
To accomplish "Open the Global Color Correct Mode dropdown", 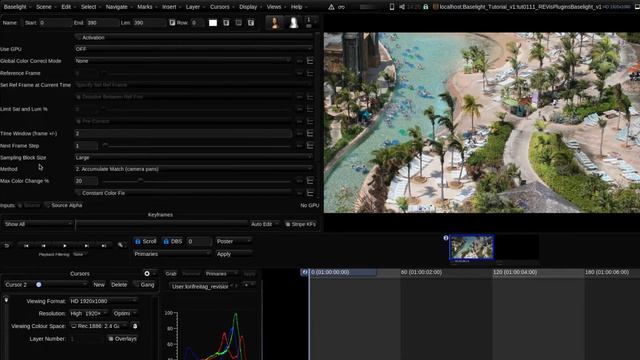I will [182, 61].
